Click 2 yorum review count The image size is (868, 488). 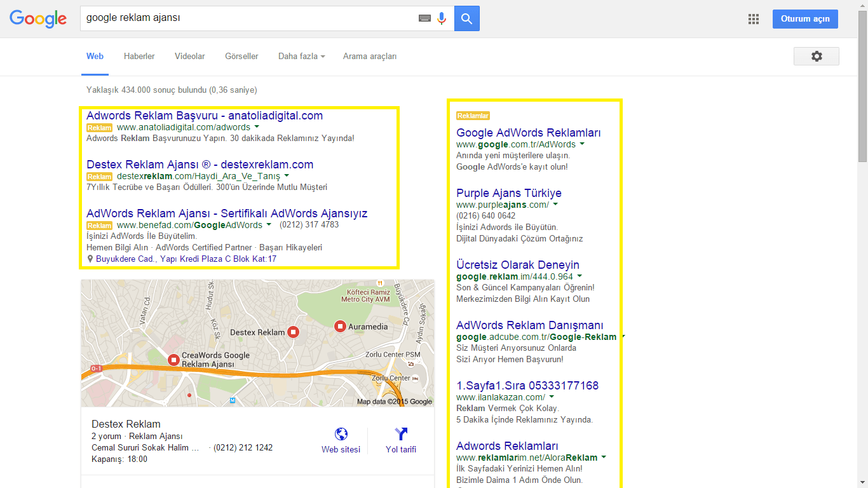click(x=107, y=437)
